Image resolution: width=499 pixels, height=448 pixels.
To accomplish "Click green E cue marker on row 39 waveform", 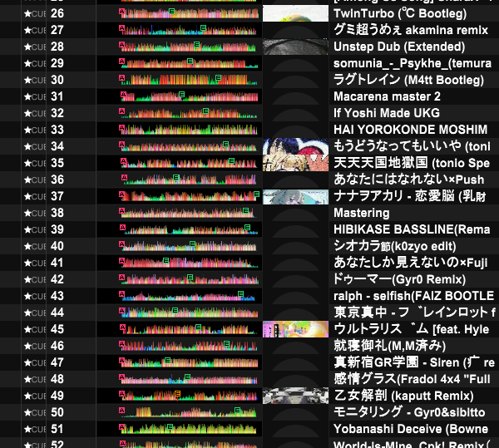I will 247,228.
